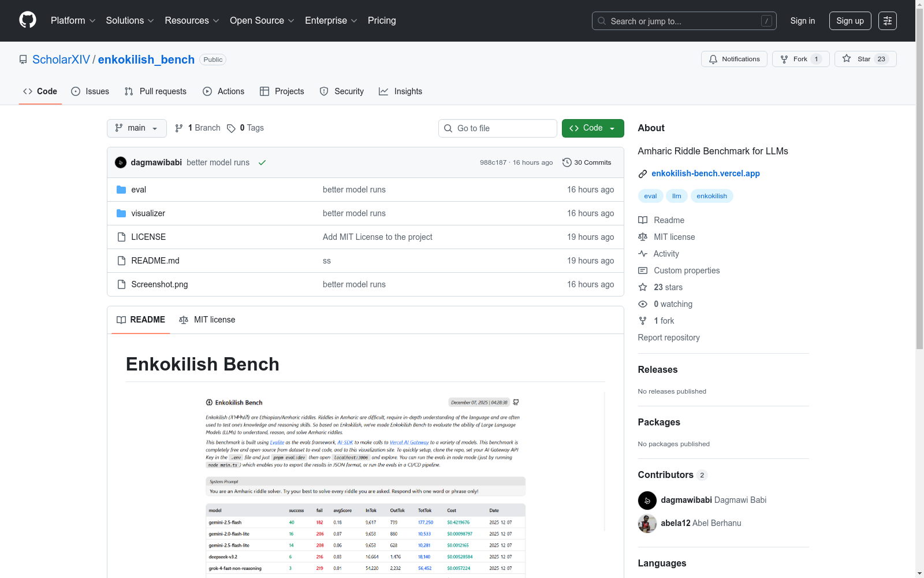Click the visualizer folder icon

(x=121, y=213)
